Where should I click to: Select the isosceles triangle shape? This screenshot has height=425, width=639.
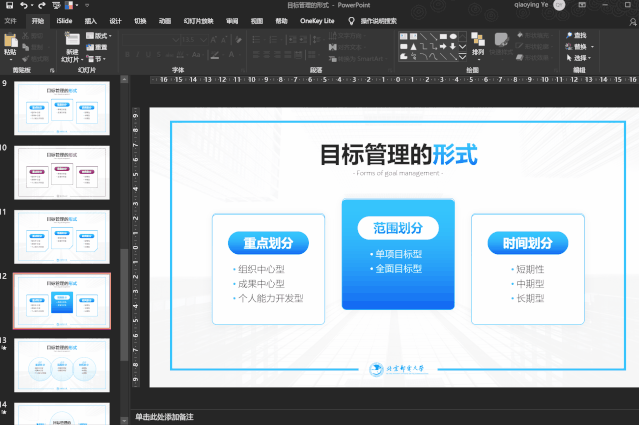(414, 46)
